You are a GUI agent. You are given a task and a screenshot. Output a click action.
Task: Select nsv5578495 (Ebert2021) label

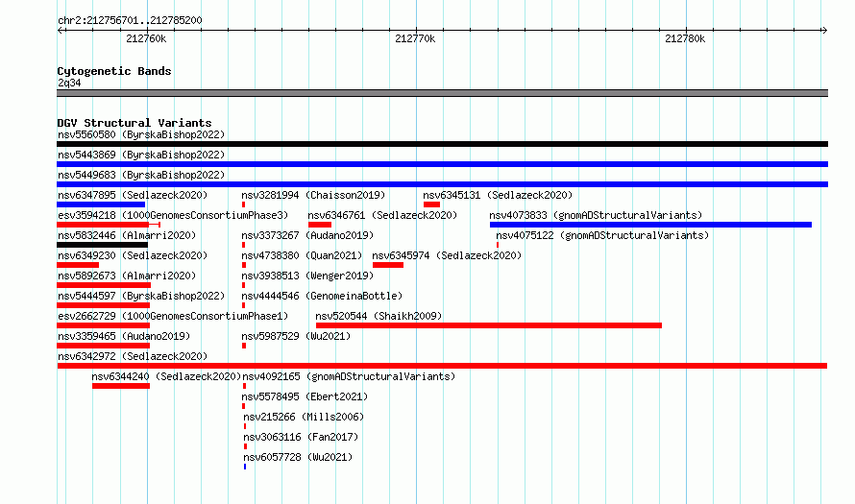tap(305, 396)
